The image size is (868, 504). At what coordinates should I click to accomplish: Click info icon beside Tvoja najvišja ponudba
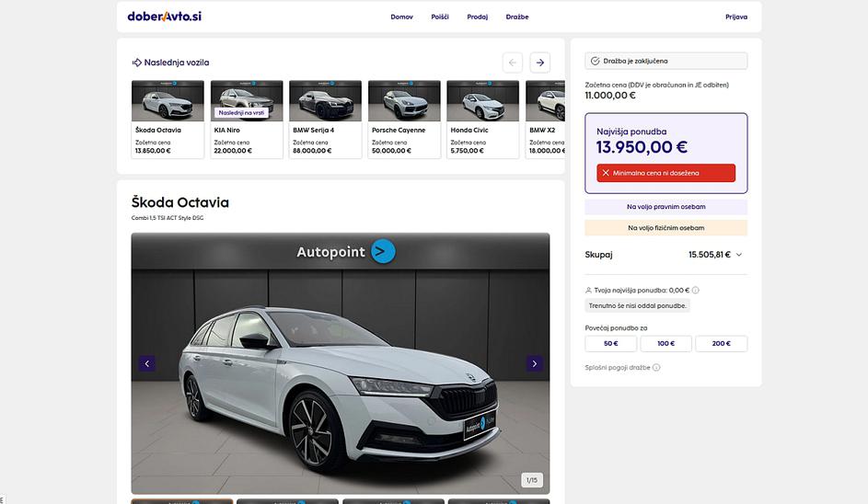[696, 290]
